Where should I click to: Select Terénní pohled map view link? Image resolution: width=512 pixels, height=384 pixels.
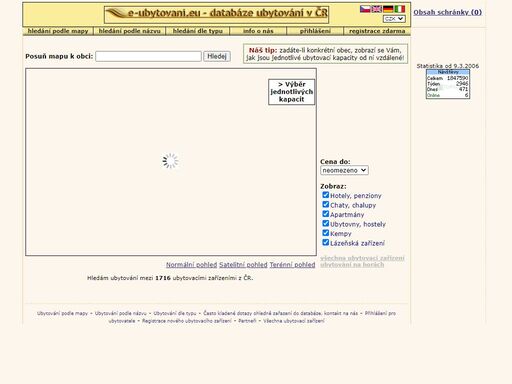[292, 265]
